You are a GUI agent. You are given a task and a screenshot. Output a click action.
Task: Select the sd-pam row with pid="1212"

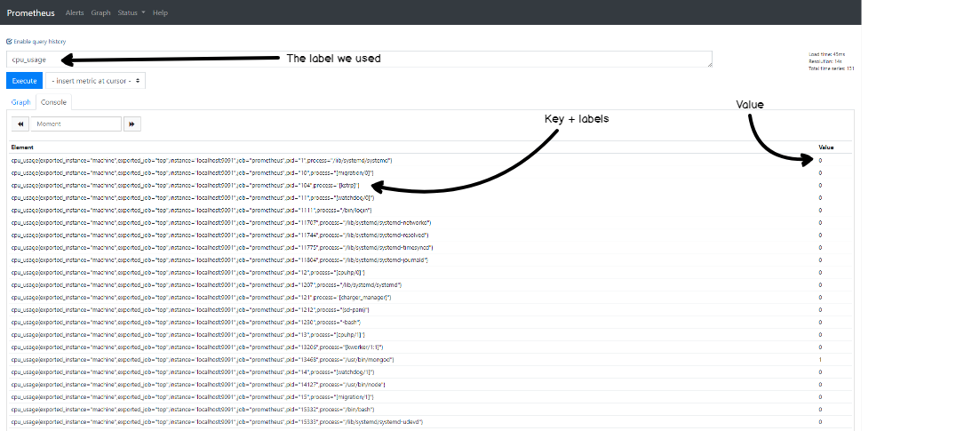pos(431,309)
